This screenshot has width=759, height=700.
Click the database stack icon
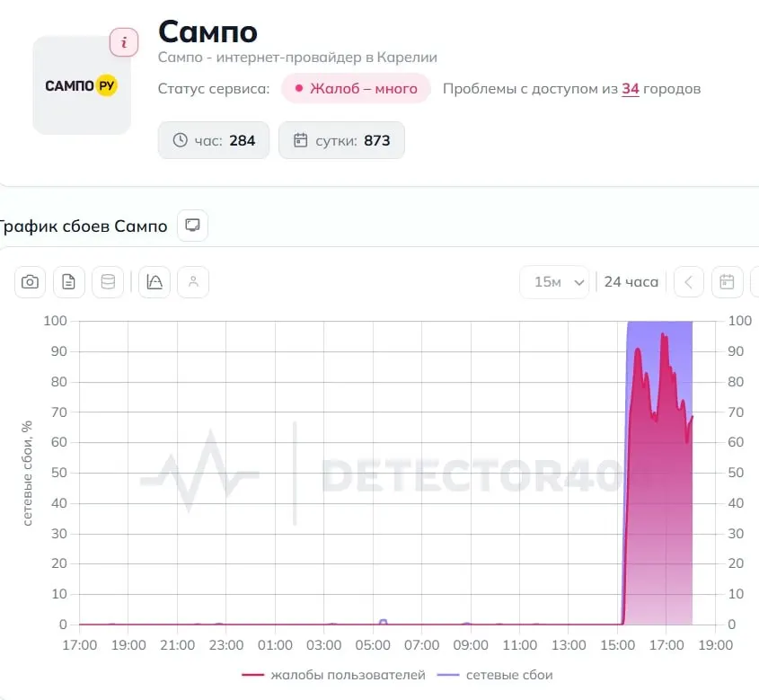point(108,282)
